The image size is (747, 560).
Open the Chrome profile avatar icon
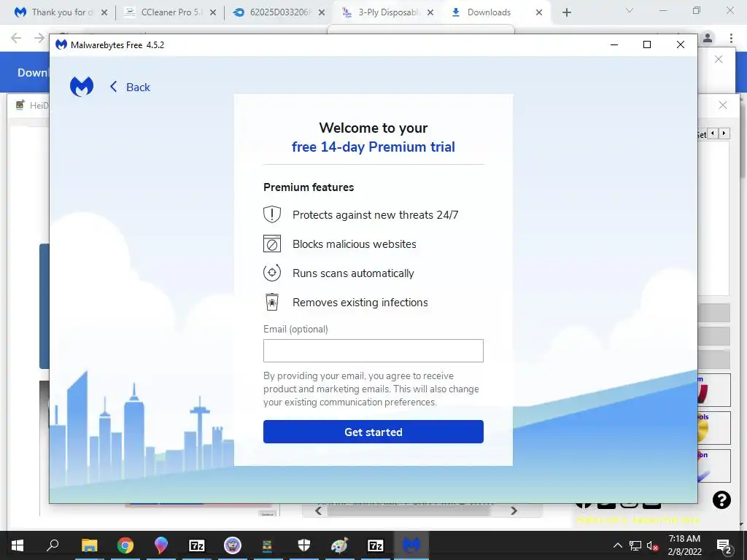708,38
